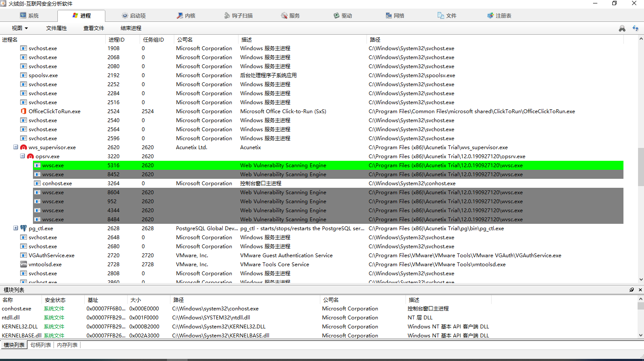Viewport: 644px width, 361px height.
Task: Open the 视图 dropdown menu
Action: pyautogui.click(x=20, y=28)
